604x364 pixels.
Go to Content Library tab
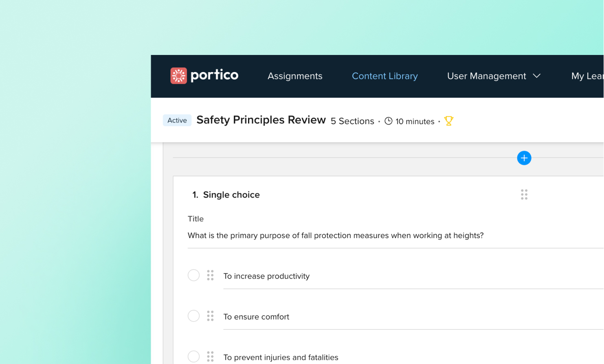coord(385,76)
